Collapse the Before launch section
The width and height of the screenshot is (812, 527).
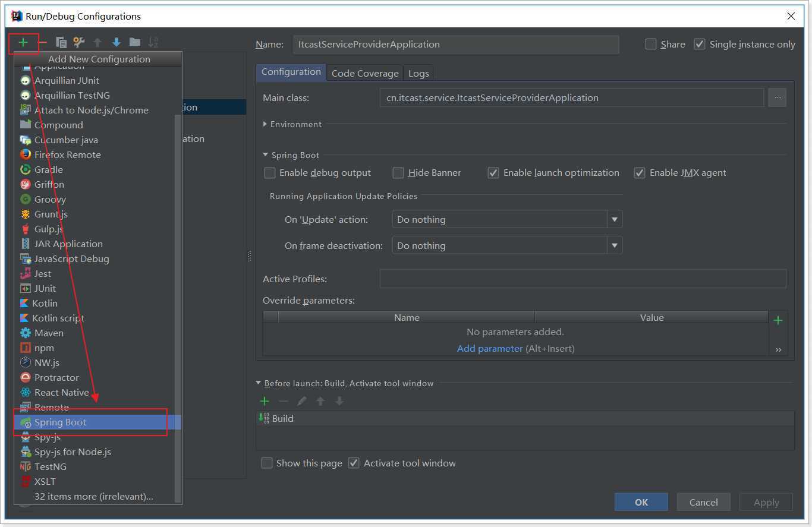(258, 383)
